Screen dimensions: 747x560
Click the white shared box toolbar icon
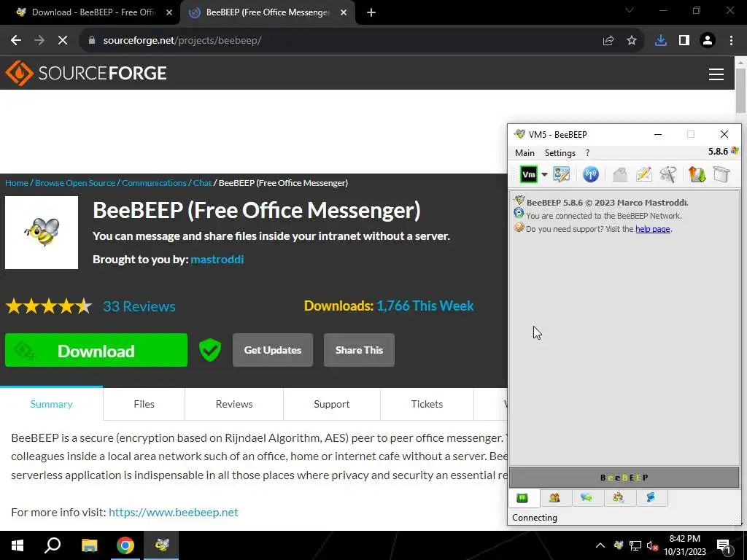(721, 174)
